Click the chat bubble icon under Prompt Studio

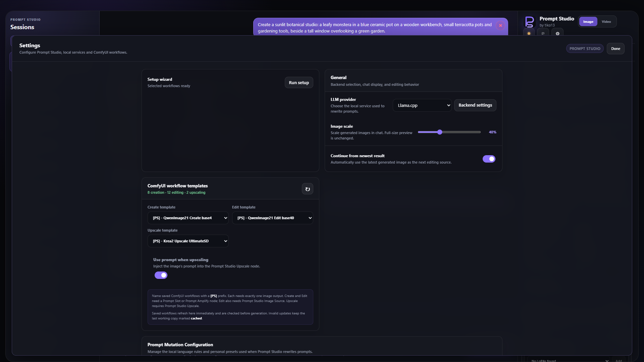click(x=543, y=33)
